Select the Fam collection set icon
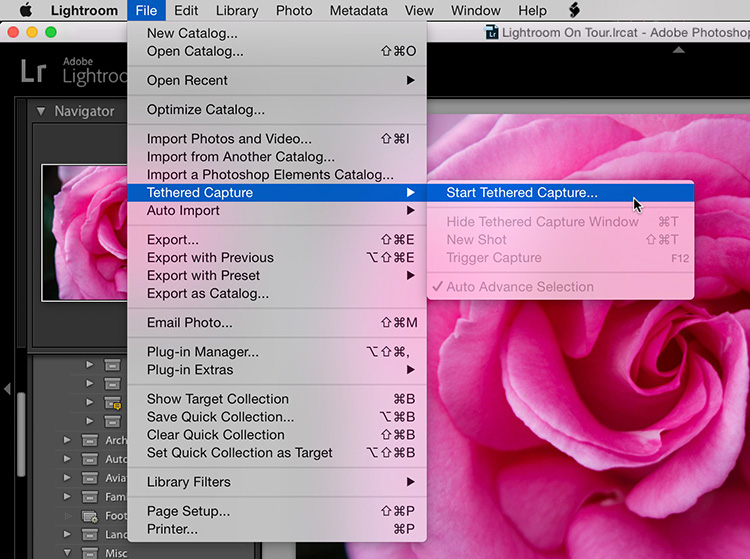 coord(89,497)
